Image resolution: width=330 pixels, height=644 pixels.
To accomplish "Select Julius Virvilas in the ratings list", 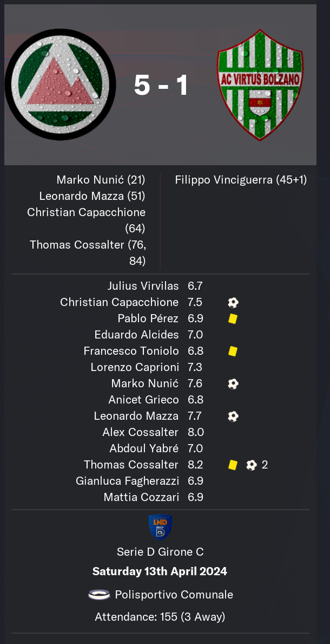I will point(143,286).
